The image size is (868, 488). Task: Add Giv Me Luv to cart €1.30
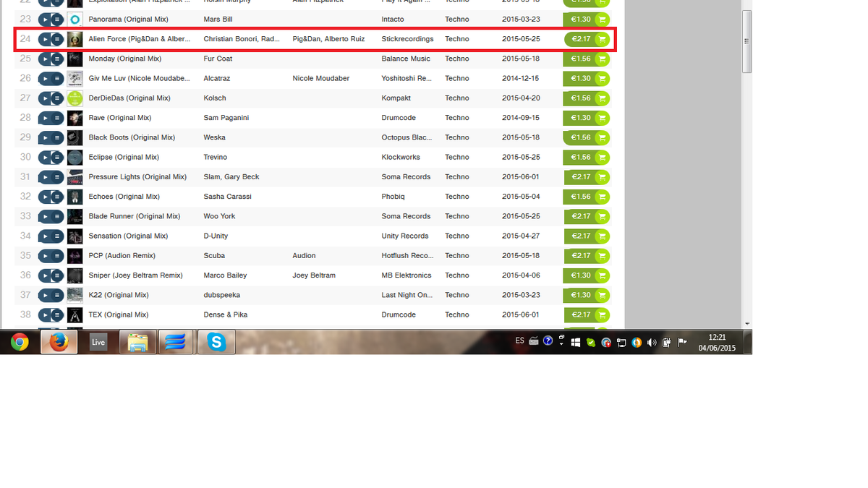(x=587, y=78)
